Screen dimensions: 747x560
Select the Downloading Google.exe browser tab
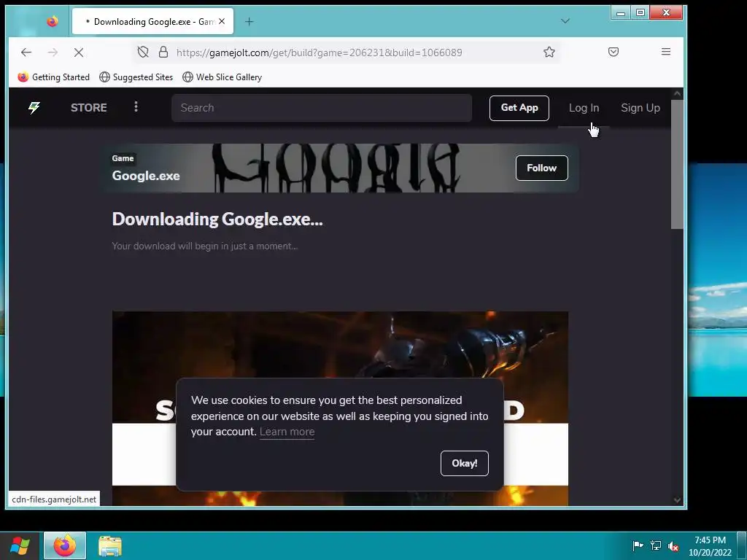[x=153, y=21]
